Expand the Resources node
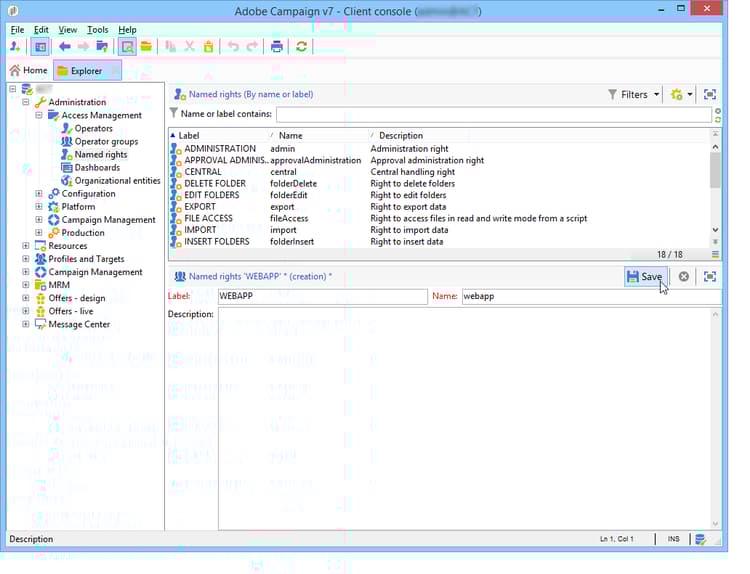This screenshot has height=574, width=750. [x=26, y=245]
